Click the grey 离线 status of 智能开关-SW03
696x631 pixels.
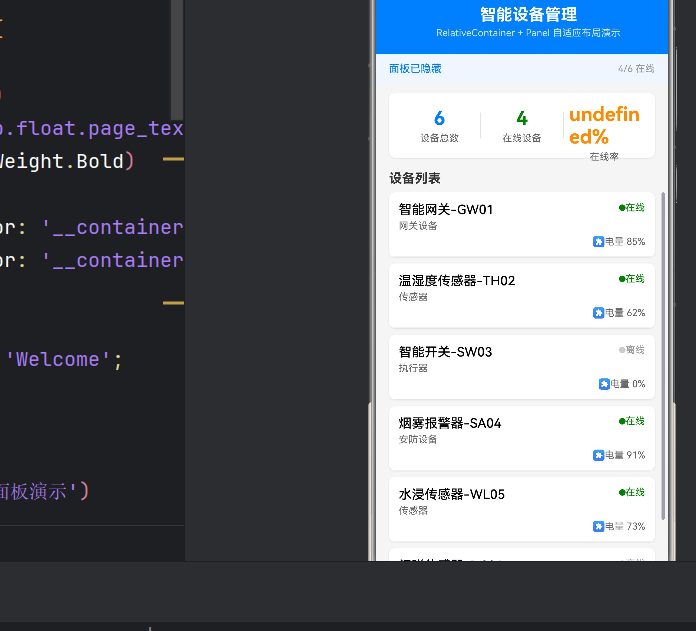pos(632,350)
